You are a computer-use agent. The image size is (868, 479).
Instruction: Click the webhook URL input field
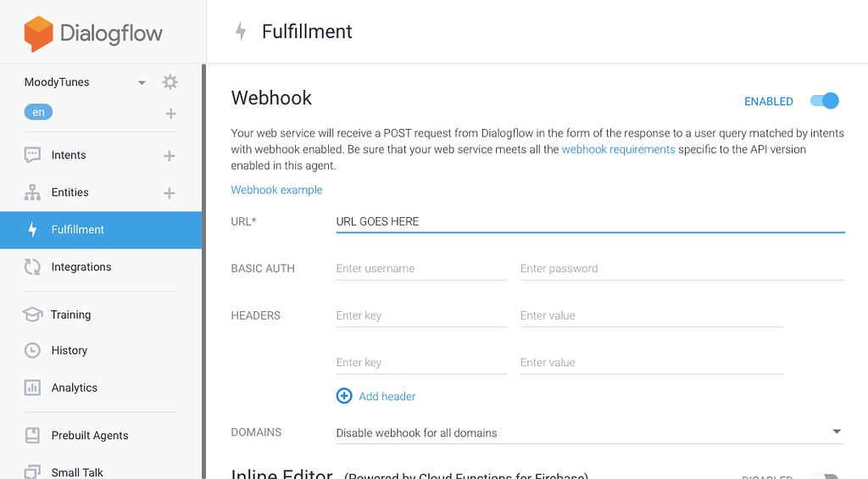pos(590,221)
